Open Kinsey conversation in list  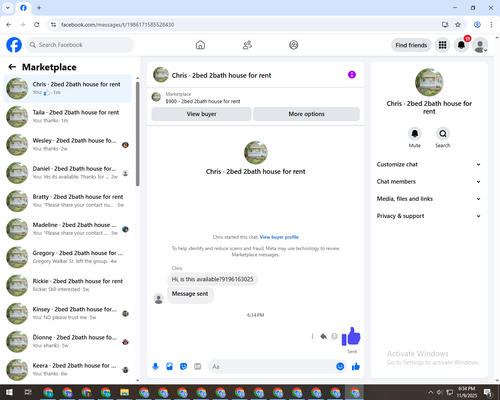pyautogui.click(x=67, y=313)
